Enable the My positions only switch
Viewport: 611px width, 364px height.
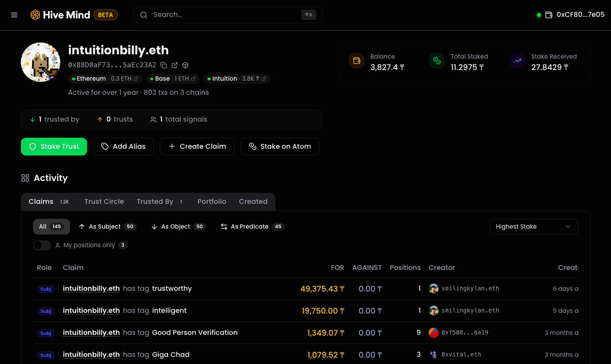click(x=42, y=245)
